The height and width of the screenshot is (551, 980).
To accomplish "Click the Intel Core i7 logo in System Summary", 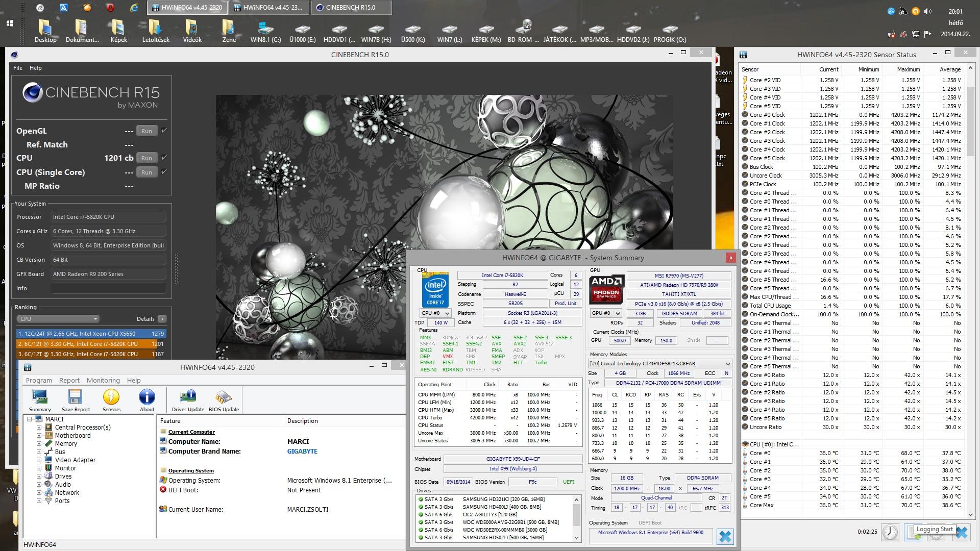I will pos(435,289).
